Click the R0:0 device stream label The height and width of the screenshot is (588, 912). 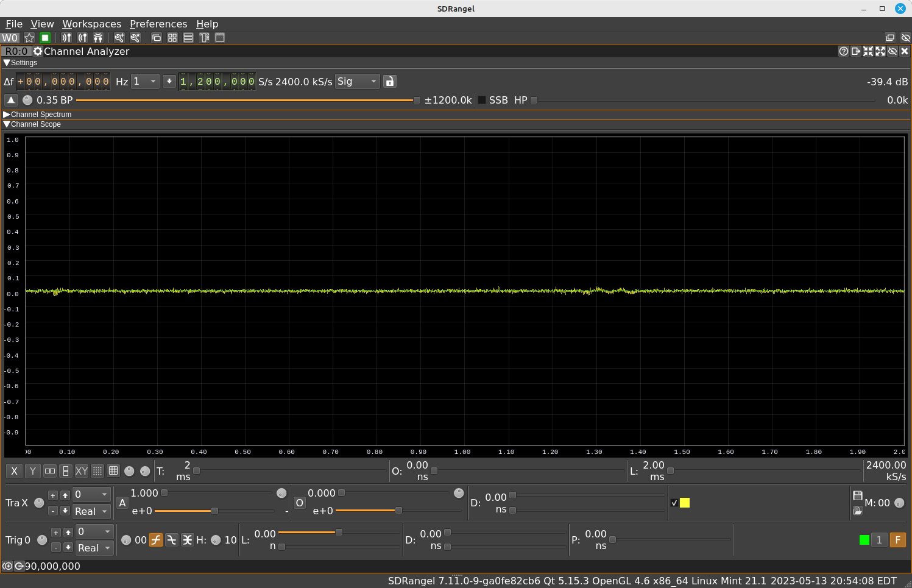point(16,51)
